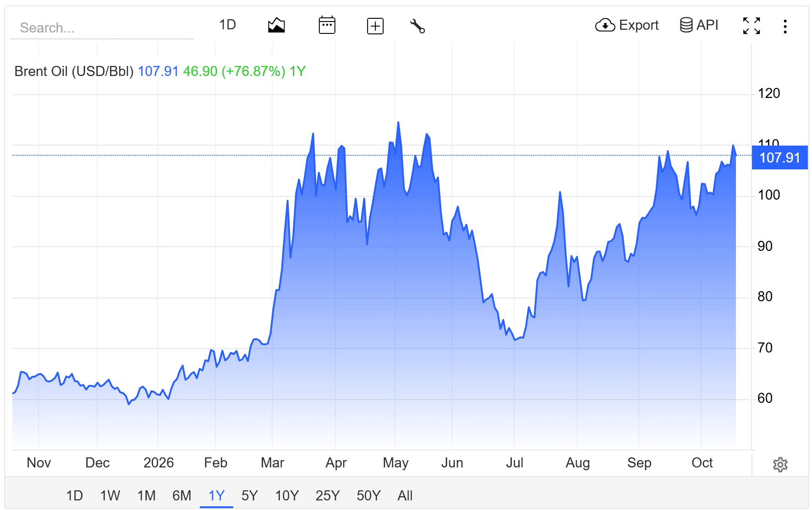
Task: Open the calendar date range picker
Action: coord(327,25)
